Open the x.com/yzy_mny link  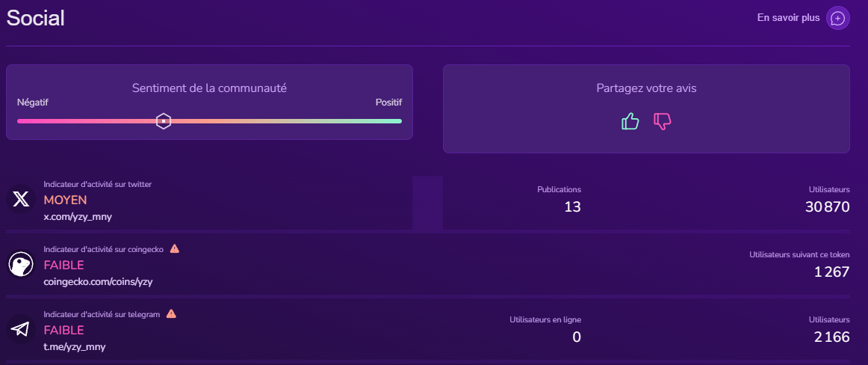pos(78,217)
